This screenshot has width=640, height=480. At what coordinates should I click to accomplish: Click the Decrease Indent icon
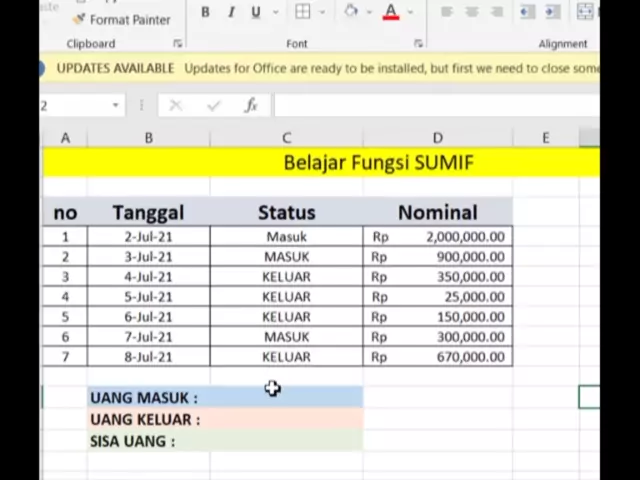coord(527,12)
